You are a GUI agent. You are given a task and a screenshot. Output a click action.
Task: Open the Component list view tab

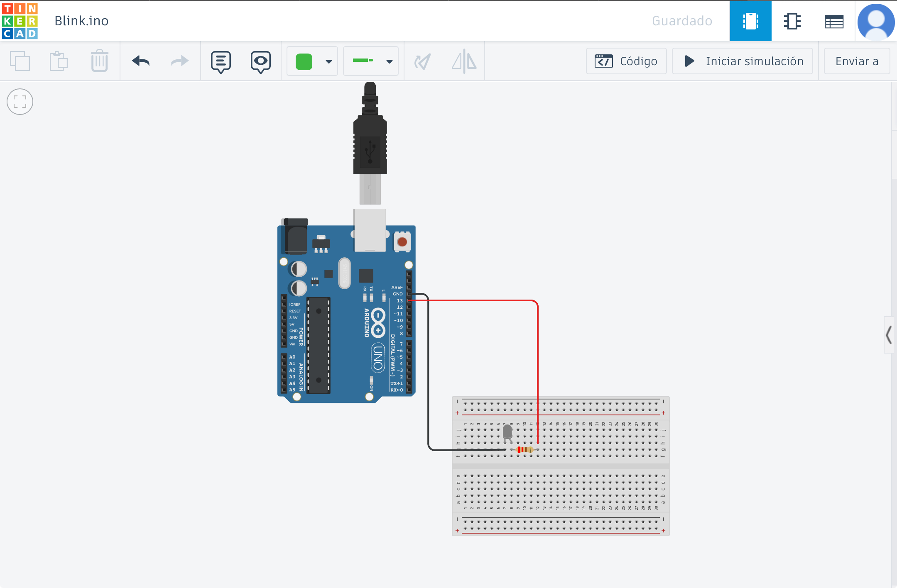834,21
